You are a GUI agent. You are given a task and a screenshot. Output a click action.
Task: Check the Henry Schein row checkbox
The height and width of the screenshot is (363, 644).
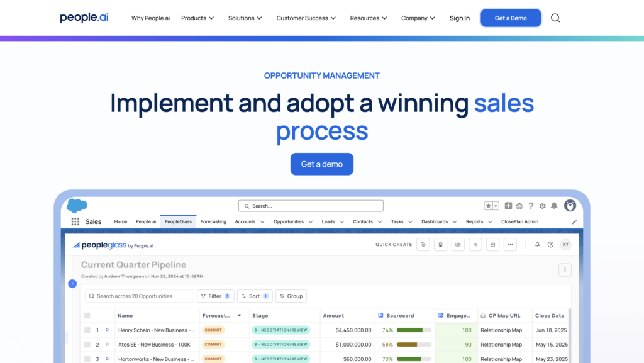coord(87,330)
